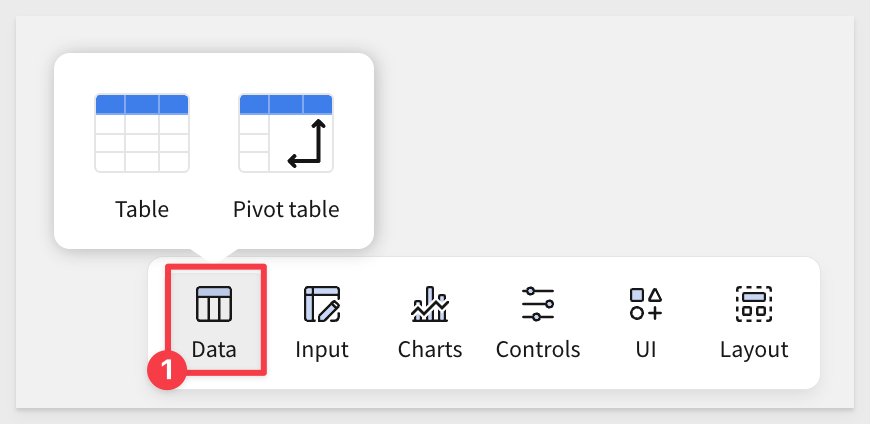The width and height of the screenshot is (870, 424).
Task: Open the Charts bar-and-line icon
Action: (430, 304)
